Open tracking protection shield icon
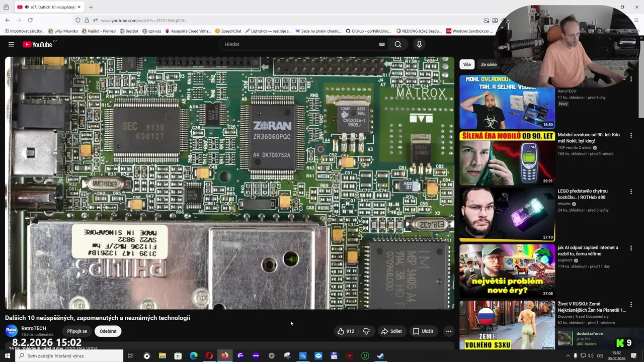 click(x=77, y=20)
